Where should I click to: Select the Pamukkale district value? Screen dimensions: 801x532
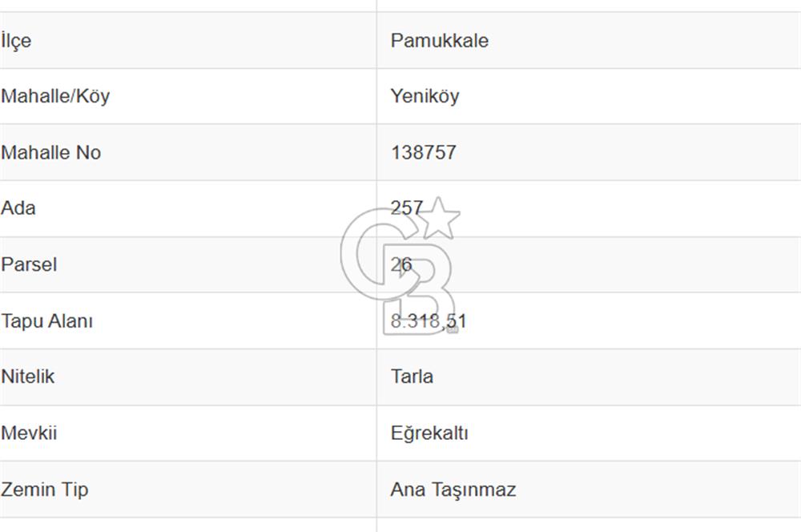[439, 41]
